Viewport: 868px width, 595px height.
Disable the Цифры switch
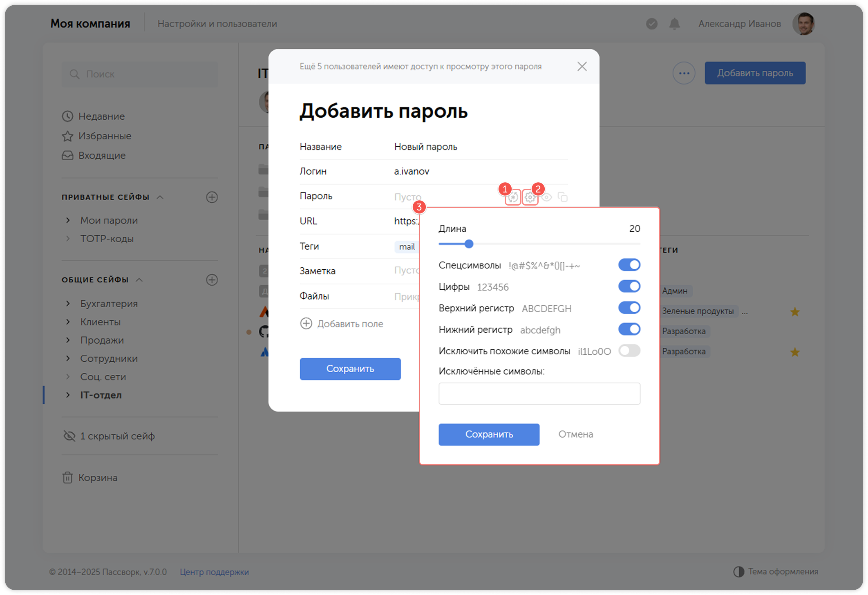pos(629,286)
